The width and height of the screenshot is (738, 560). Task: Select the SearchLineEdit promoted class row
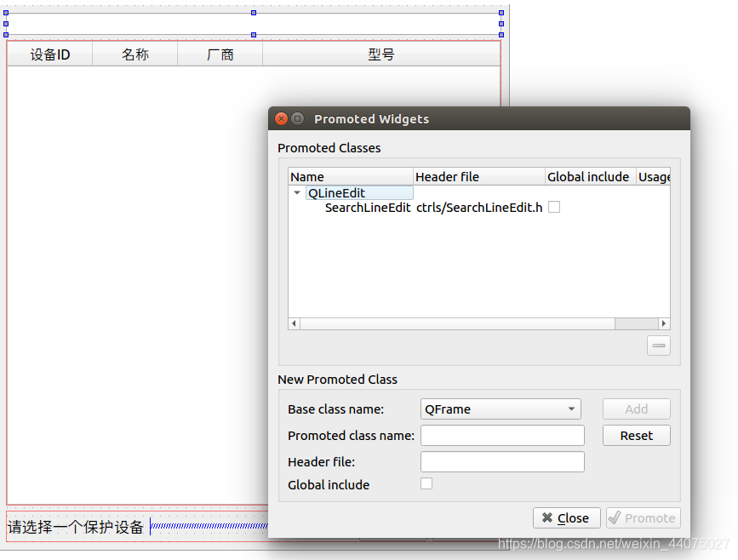click(x=368, y=208)
